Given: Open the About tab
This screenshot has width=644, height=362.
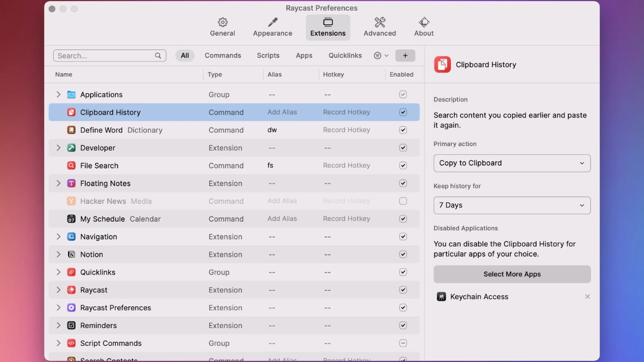Looking at the screenshot, I should [424, 27].
